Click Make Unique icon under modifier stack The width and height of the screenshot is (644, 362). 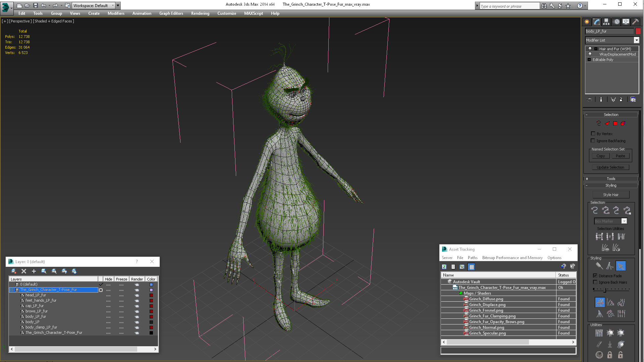(x=613, y=100)
